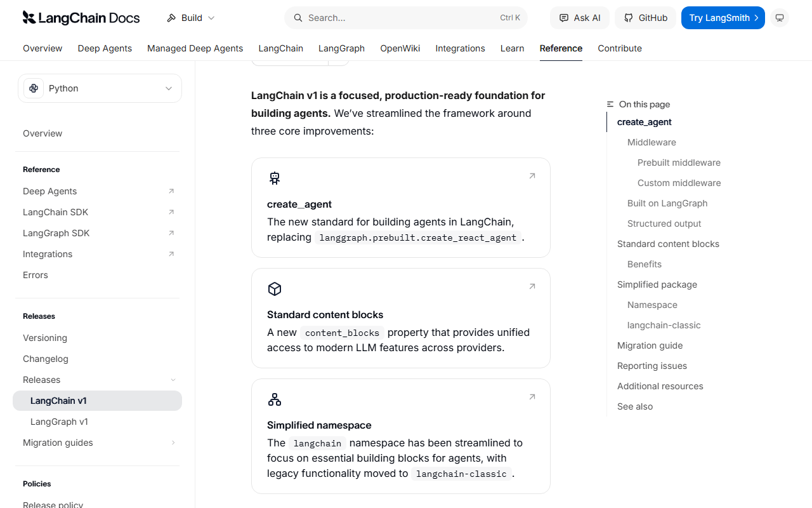The image size is (812, 508).
Task: Select the Contribute tab
Action: click(x=620, y=48)
